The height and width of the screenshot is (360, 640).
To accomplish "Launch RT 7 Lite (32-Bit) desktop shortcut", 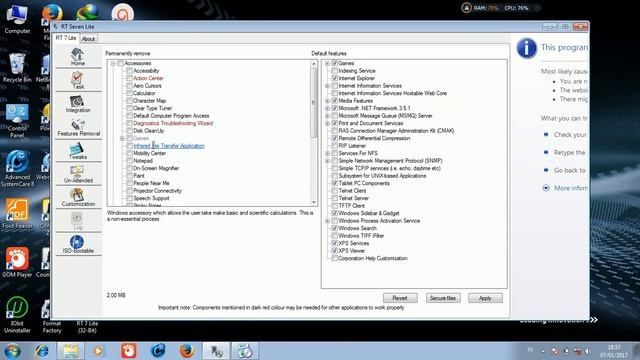I will [87, 327].
